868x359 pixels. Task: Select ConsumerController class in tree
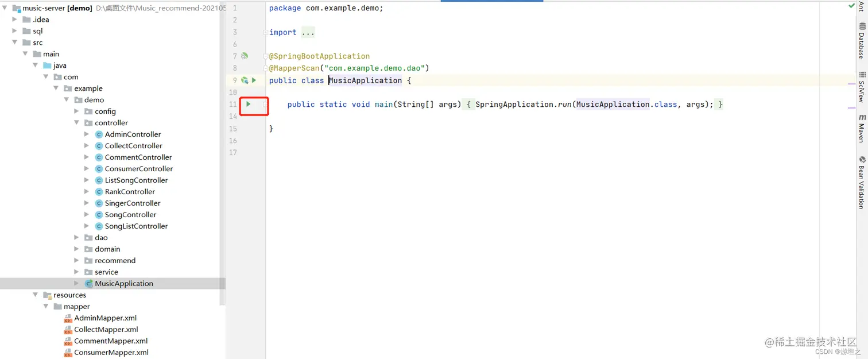click(x=138, y=169)
